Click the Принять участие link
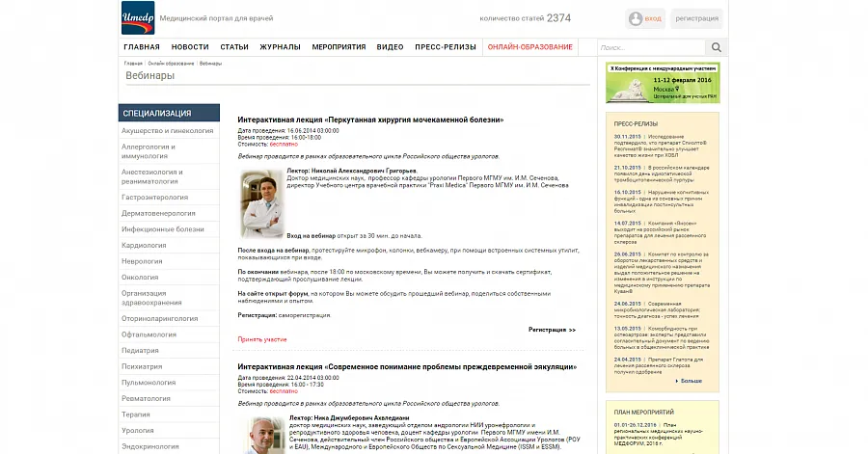Screen dimensions: 868x454 coord(262,339)
